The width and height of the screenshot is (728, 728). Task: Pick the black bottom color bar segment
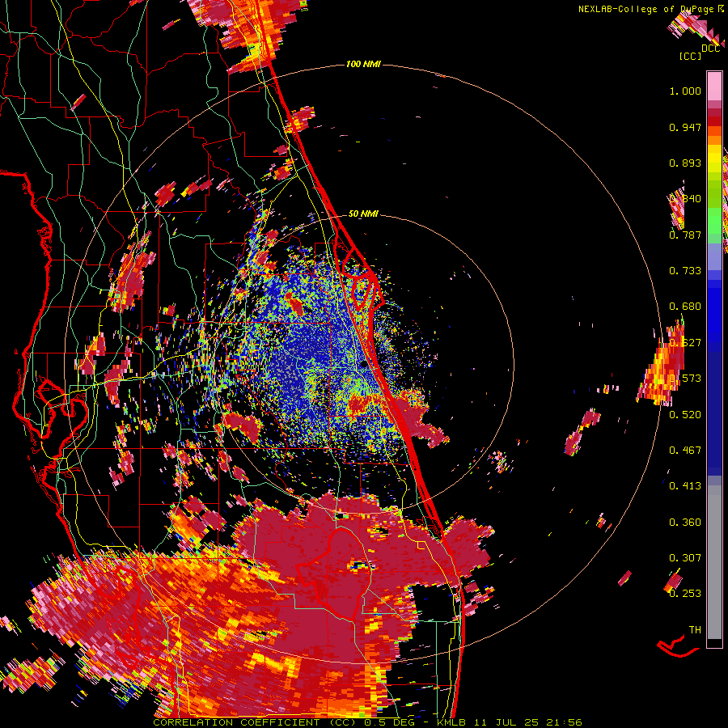(714, 642)
